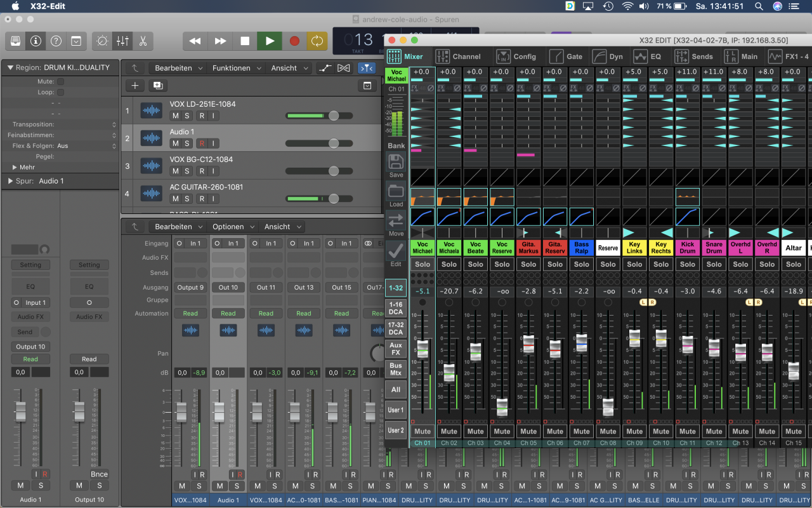Viewport: 812px width, 508px height.
Task: Toggle record enable R on Audio 1 track
Action: point(202,144)
